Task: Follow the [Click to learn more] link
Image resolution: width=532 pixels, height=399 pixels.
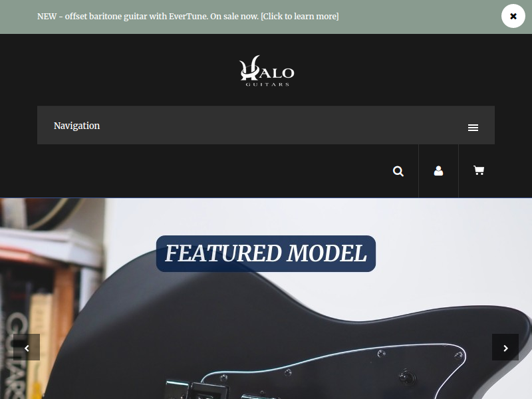Action: click(x=300, y=16)
